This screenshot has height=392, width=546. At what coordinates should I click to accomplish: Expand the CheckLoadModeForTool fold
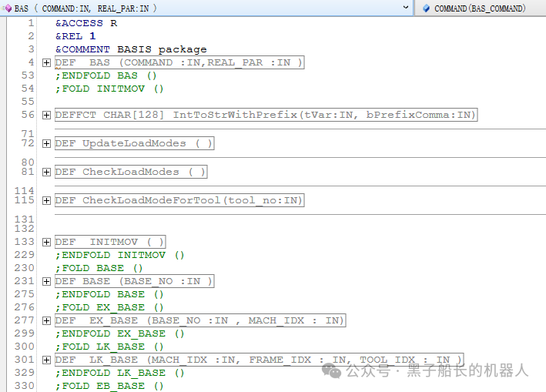tap(47, 200)
